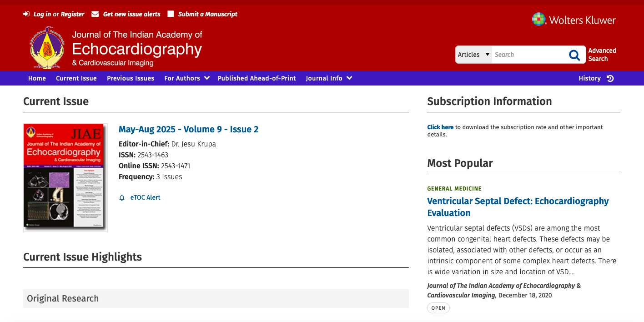The height and width of the screenshot is (322, 644).
Task: Open the journal cover thumbnail
Action: click(x=65, y=177)
